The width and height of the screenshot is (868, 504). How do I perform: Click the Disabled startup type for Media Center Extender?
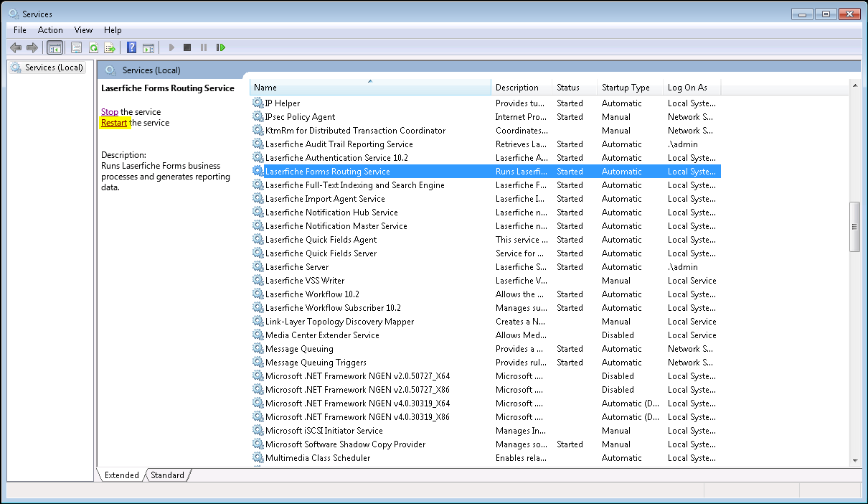coord(618,335)
